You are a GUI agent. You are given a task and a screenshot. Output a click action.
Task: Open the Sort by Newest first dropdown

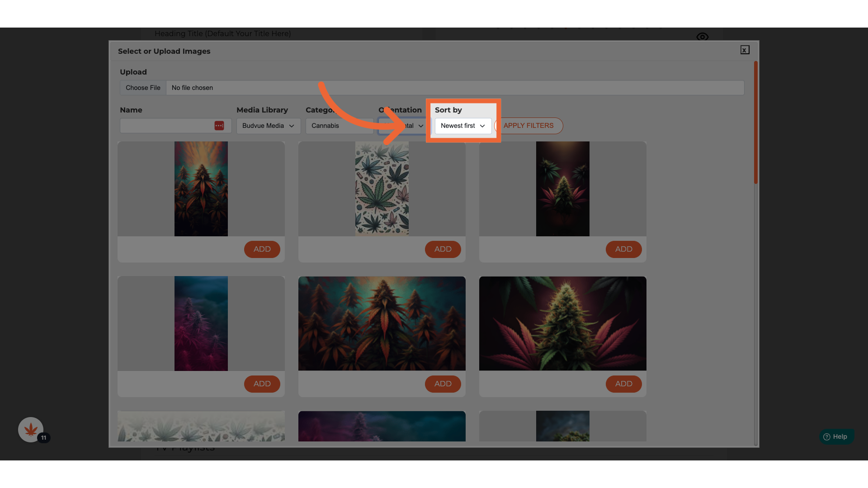click(x=462, y=126)
